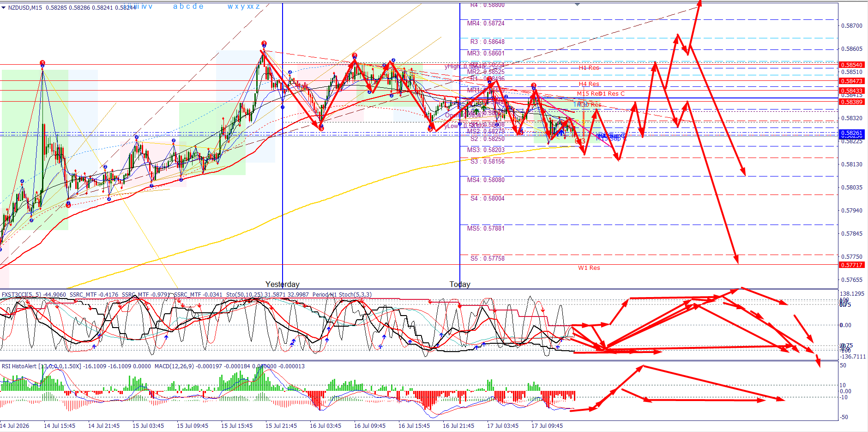Select the 'MACD(12,26,9)' indicator label
868x432 pixels.
tap(175, 366)
